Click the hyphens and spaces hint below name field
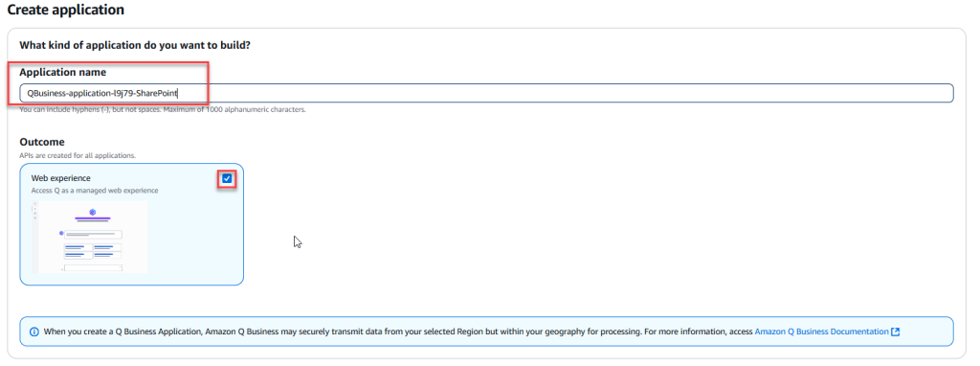 (163, 109)
